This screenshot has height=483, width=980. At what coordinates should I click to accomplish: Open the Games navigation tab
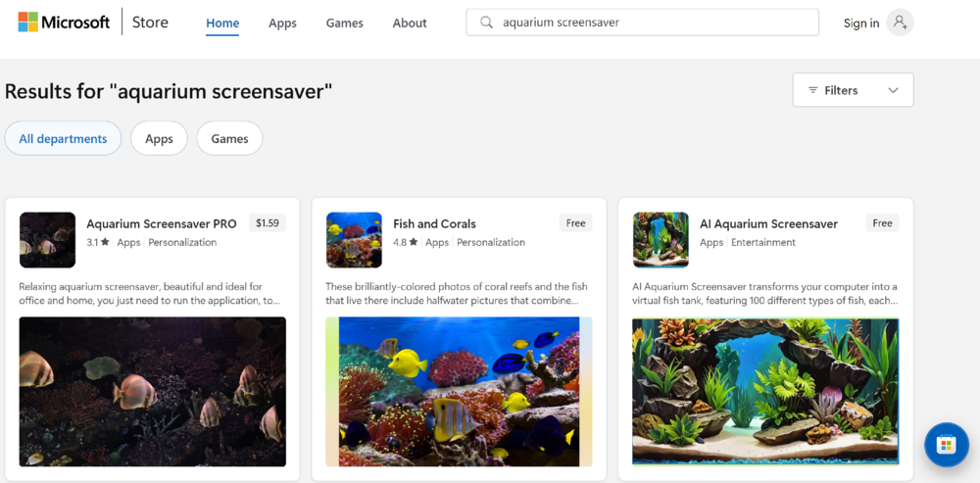point(344,23)
